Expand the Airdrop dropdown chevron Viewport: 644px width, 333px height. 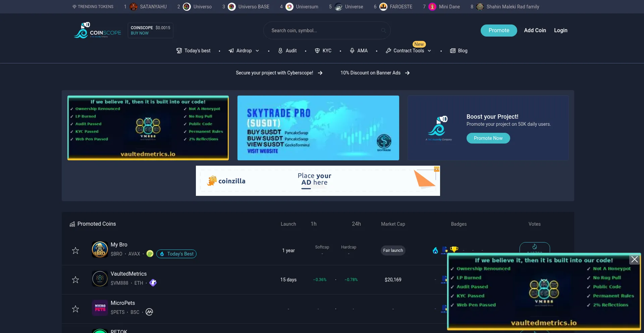[257, 51]
